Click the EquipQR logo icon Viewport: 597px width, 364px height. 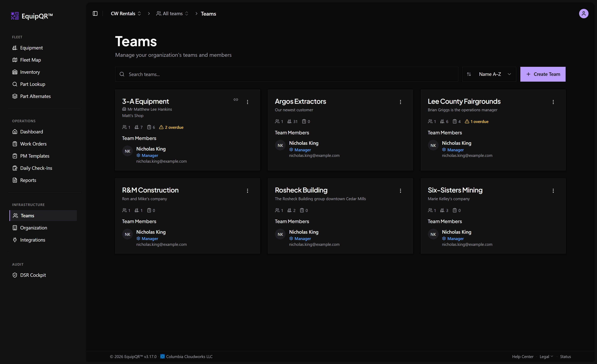click(x=15, y=16)
